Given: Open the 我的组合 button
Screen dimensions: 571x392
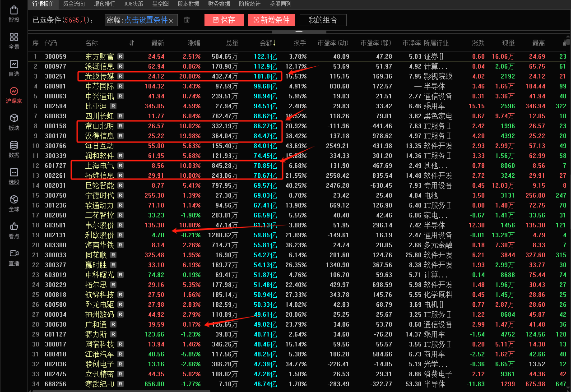Looking at the screenshot, I should click(323, 20).
